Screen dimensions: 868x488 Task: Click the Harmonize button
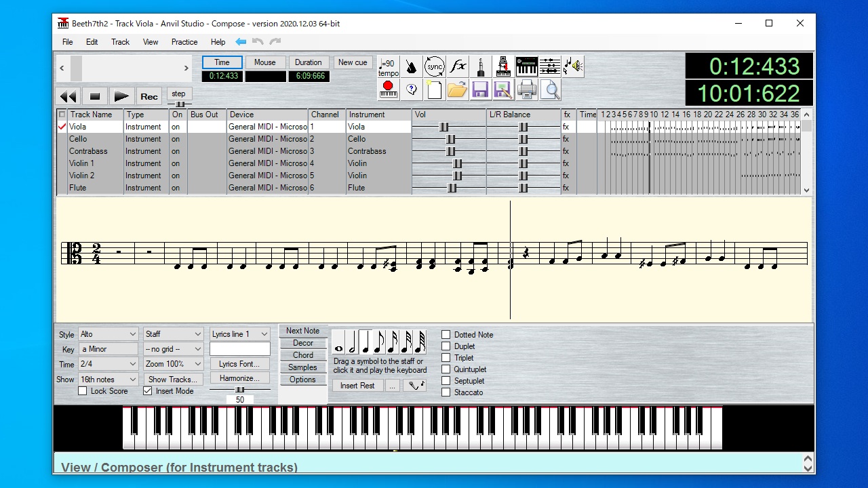(x=239, y=378)
